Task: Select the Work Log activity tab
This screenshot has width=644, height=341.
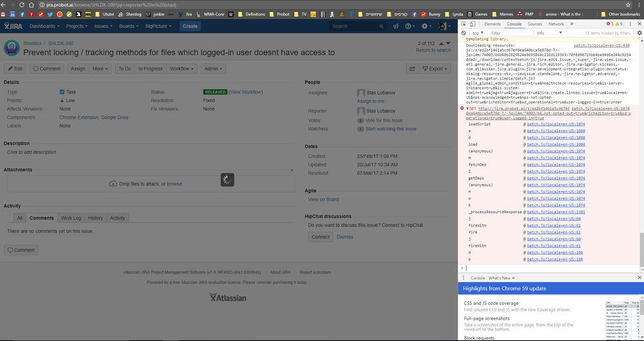Action: 71,218
